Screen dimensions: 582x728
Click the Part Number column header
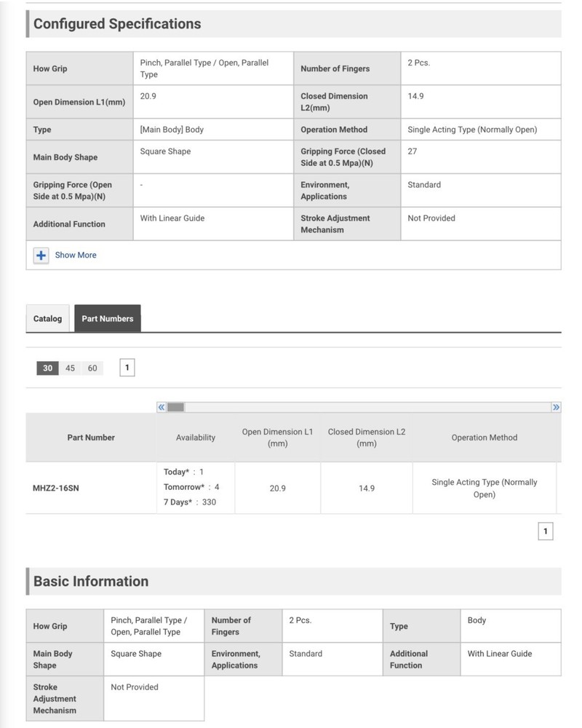(x=91, y=438)
